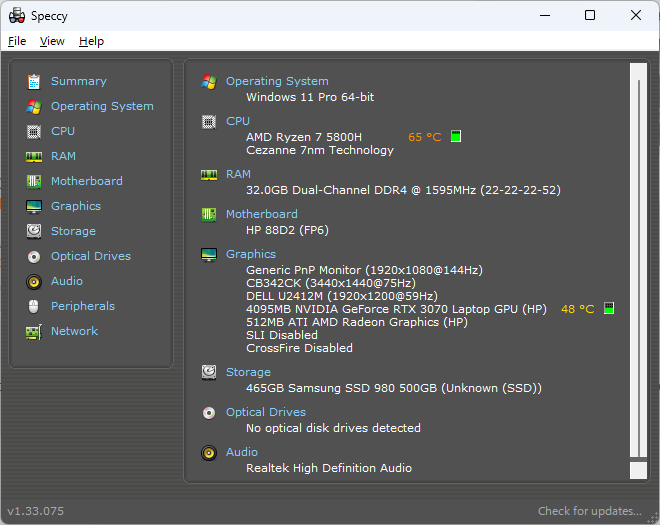
Task: Click the Optical Drives disc icon in sidebar
Action: [34, 256]
